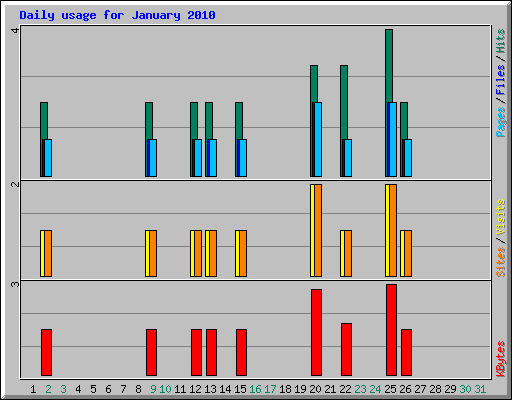Click the orange "Sites" legend label
Image resolution: width=512 pixels, height=400 pixels.
(500, 262)
